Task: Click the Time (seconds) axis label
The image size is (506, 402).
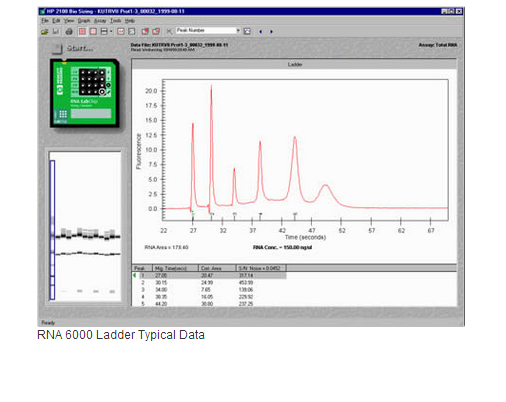Action: click(x=305, y=237)
